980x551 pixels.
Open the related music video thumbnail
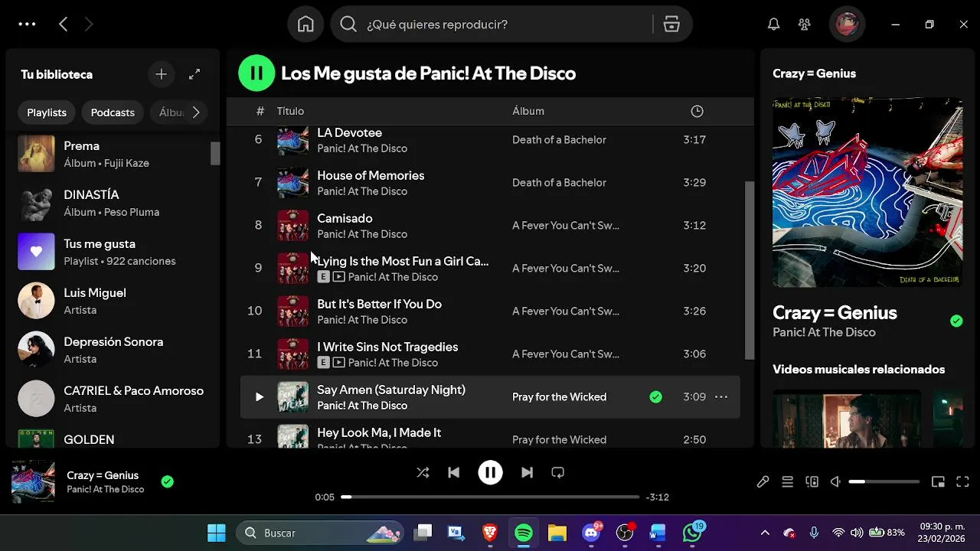tap(847, 419)
